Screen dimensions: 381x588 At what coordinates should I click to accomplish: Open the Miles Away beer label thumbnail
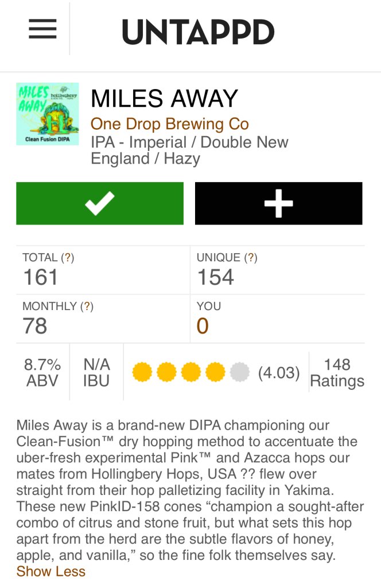tap(48, 114)
